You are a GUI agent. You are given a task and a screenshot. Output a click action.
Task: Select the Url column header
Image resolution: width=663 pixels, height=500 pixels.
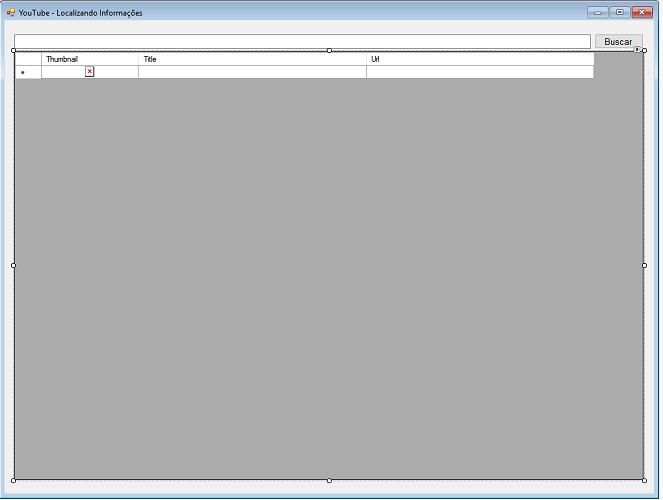pyautogui.click(x=482, y=59)
